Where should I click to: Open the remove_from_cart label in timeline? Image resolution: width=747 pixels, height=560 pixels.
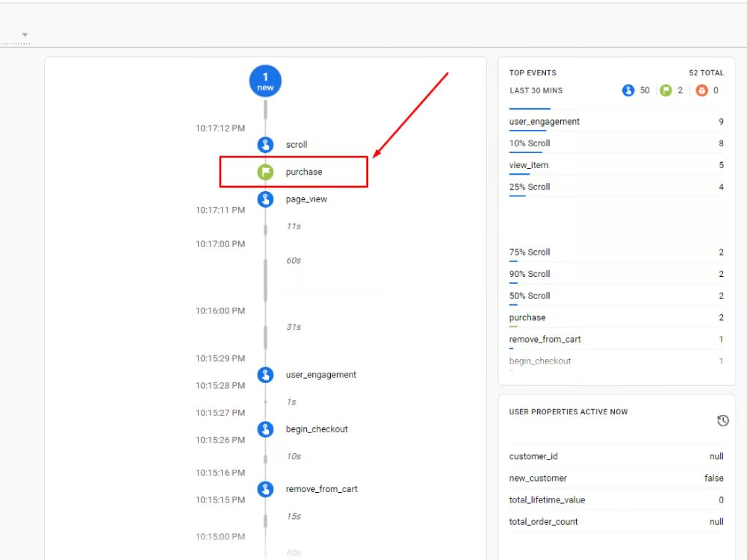321,489
